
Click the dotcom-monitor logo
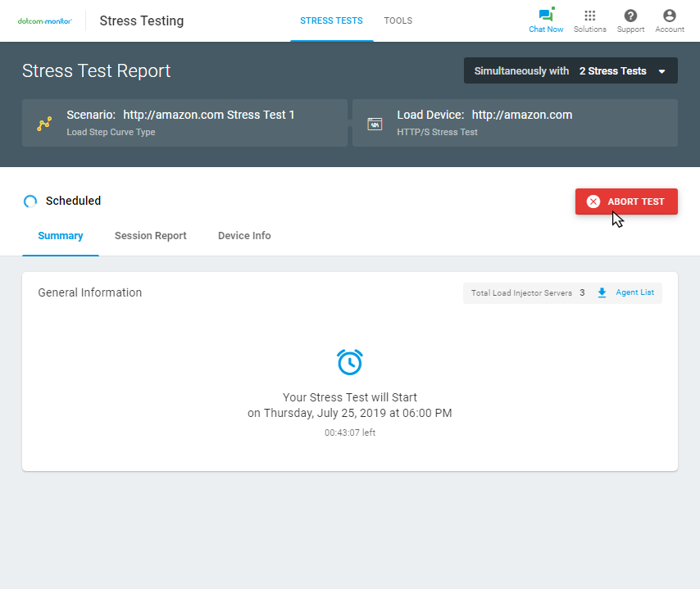(44, 21)
